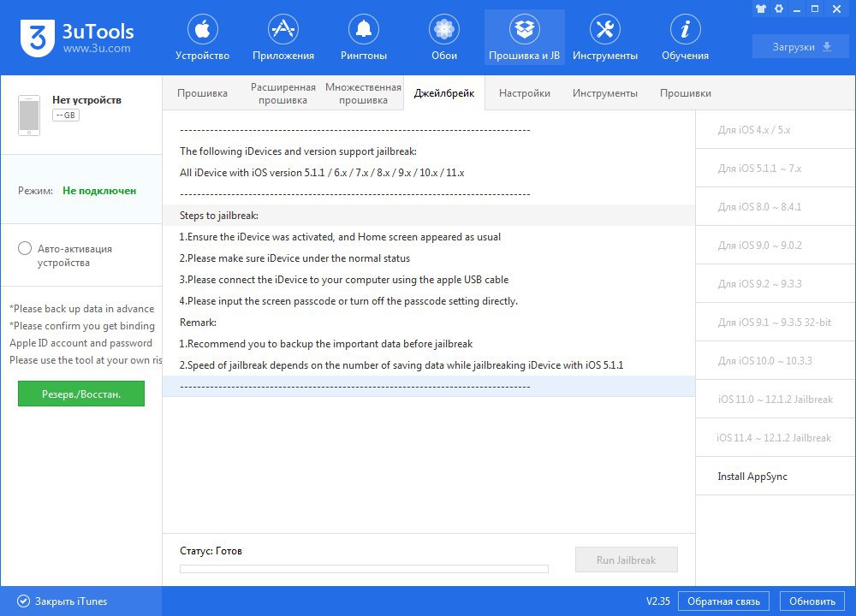Switch to Множественная прошивка tab

(363, 93)
